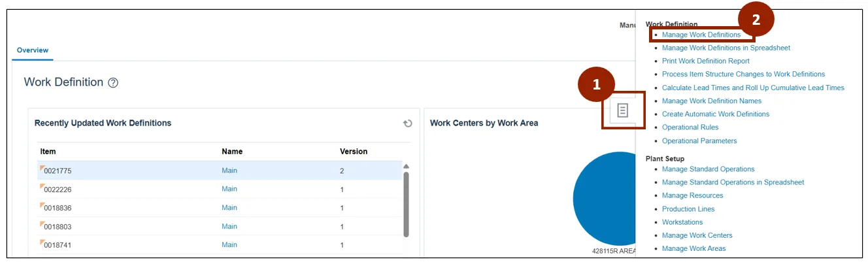Open Manage Work Definition Names

pyautogui.click(x=711, y=101)
